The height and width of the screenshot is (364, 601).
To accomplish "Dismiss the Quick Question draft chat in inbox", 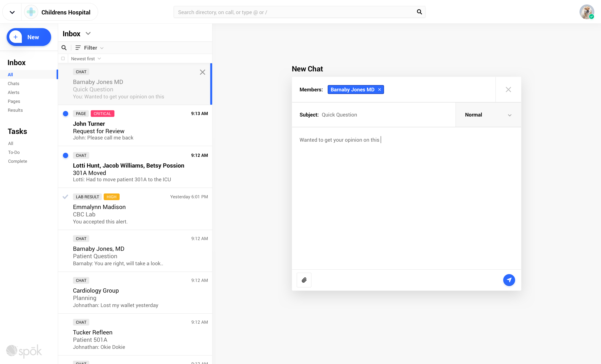I will [202, 72].
